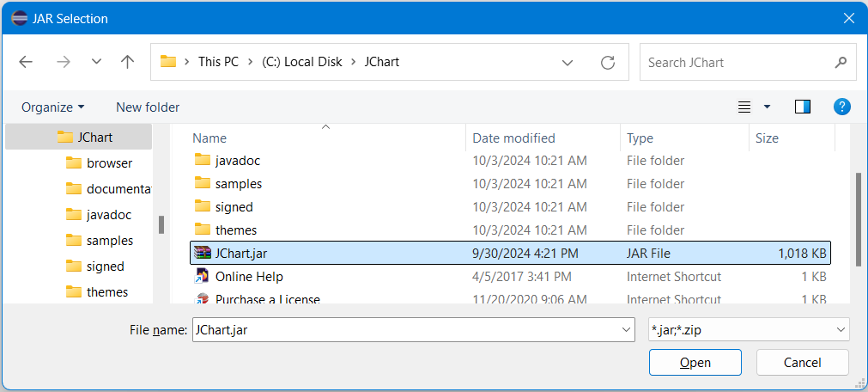The image size is (868, 392).
Task: Select 'Purchase a License' shortcut
Action: pyautogui.click(x=510, y=298)
